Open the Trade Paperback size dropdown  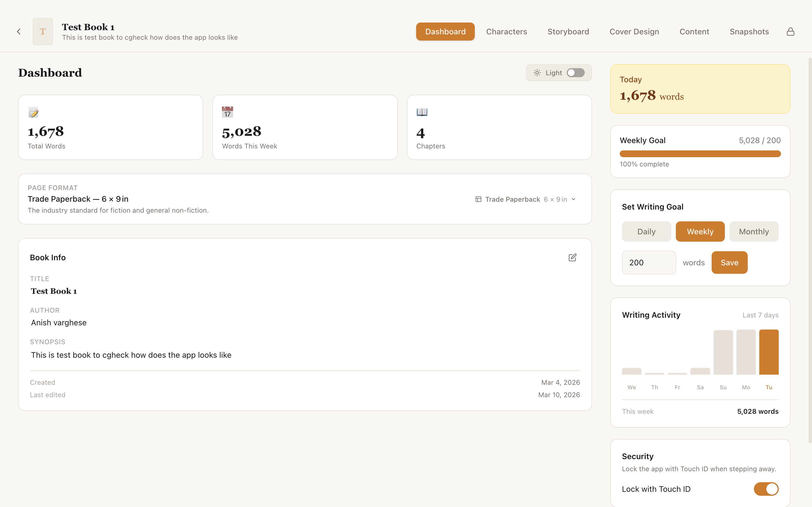pyautogui.click(x=573, y=199)
